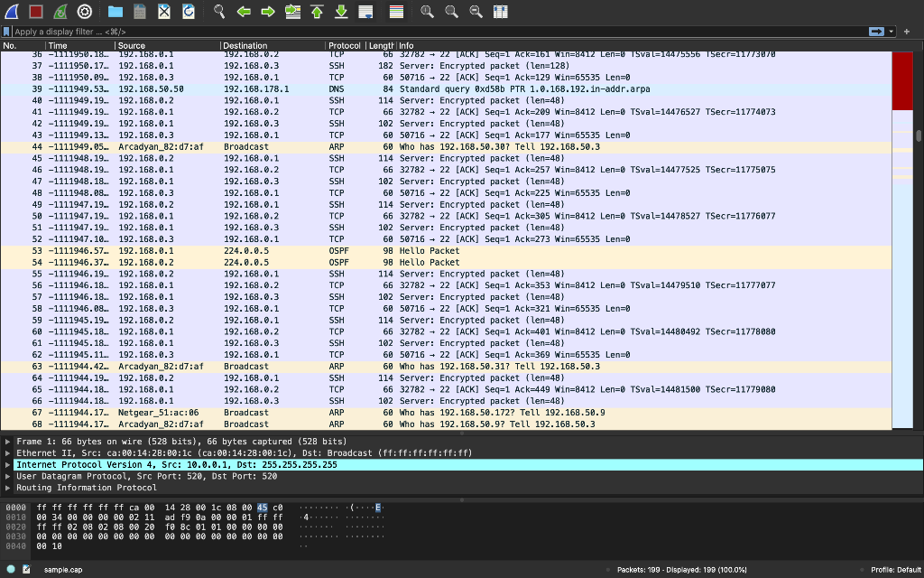Viewport: 924px width, 578px height.
Task: Open display filter bookmarks
Action: (x=6, y=32)
